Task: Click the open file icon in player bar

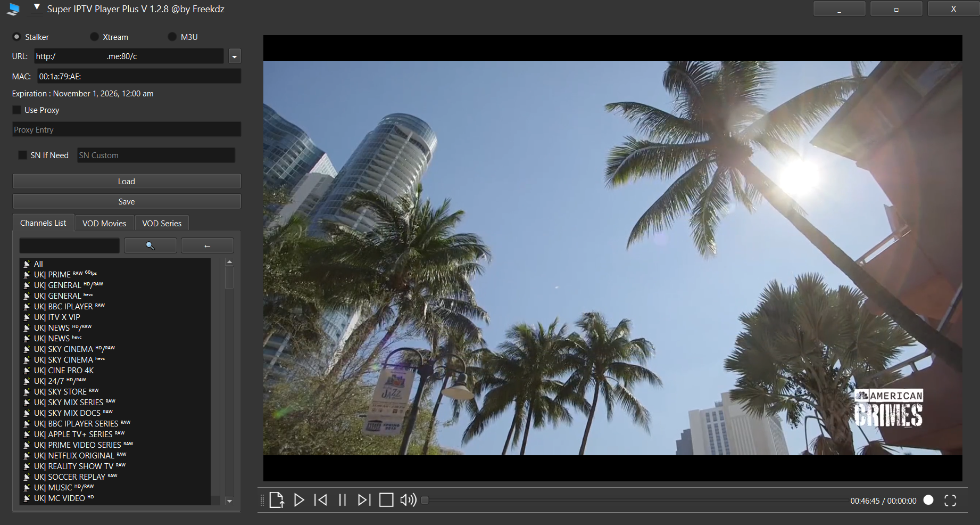Action: pos(276,500)
